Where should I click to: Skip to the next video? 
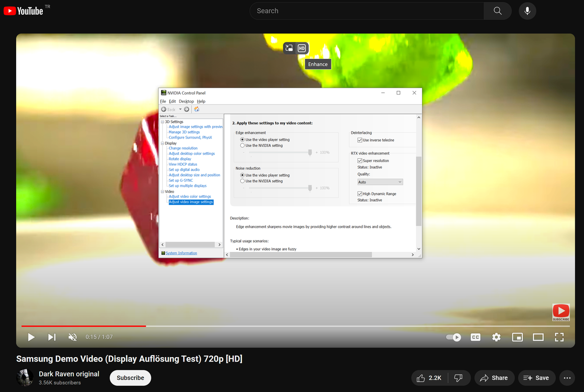52,337
